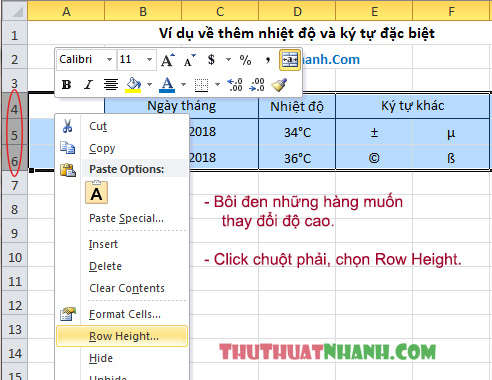Toggle Bold formatting in mini toolbar
The height and width of the screenshot is (380, 492).
[67, 85]
